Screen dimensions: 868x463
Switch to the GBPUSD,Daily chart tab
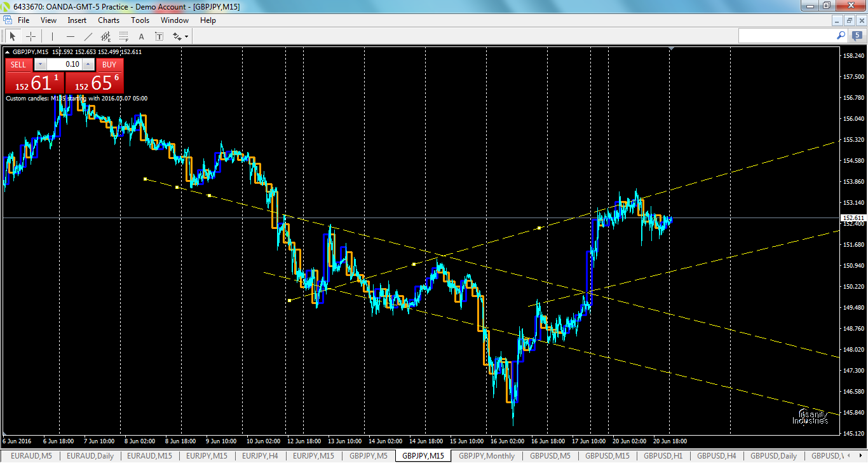(x=774, y=455)
